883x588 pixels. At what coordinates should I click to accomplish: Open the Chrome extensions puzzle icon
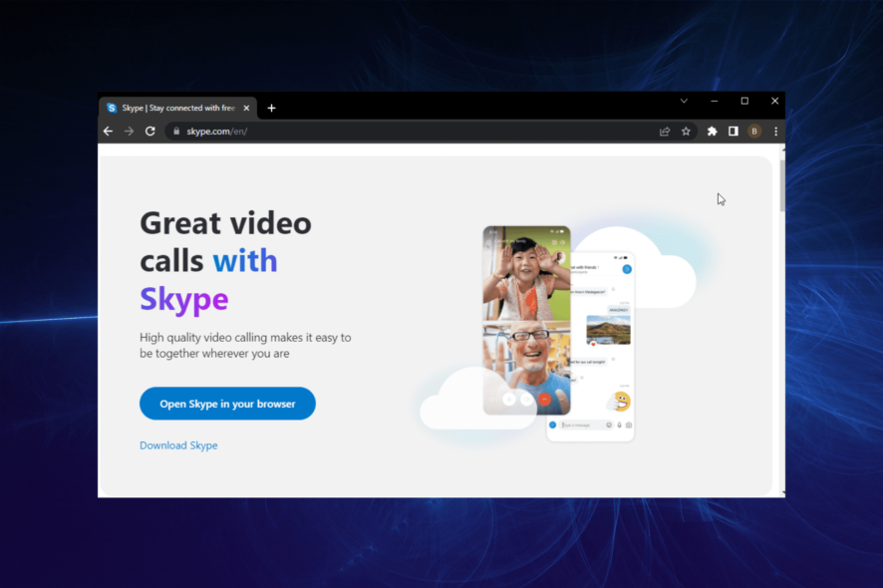712,131
